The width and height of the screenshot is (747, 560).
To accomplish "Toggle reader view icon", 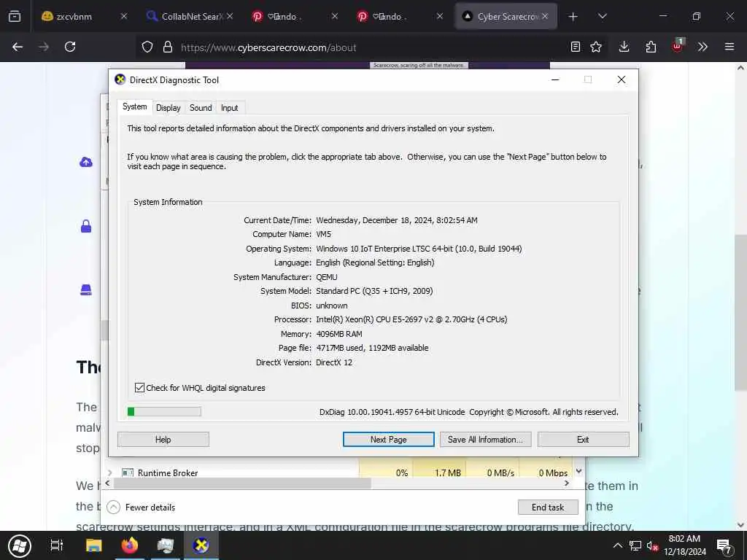I will [576, 47].
